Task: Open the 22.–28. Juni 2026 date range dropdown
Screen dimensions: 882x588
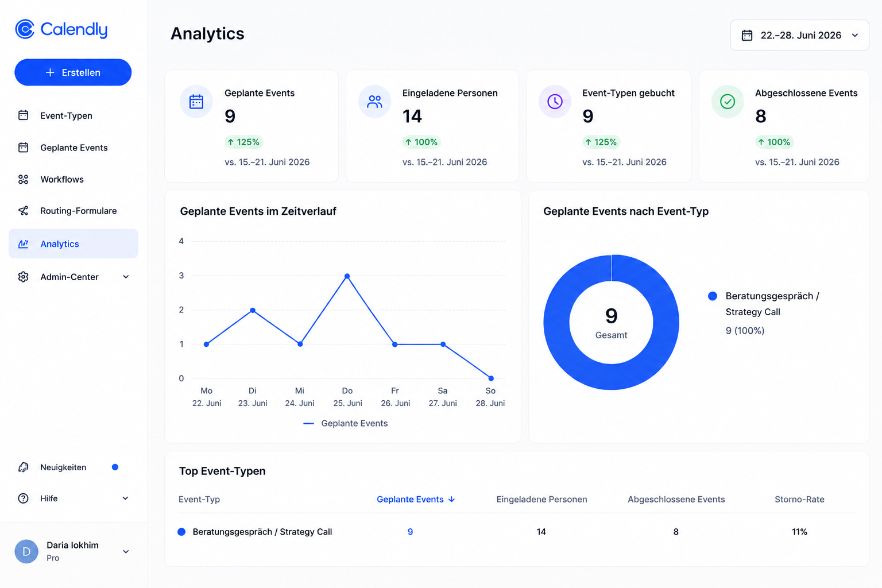Action: (799, 35)
